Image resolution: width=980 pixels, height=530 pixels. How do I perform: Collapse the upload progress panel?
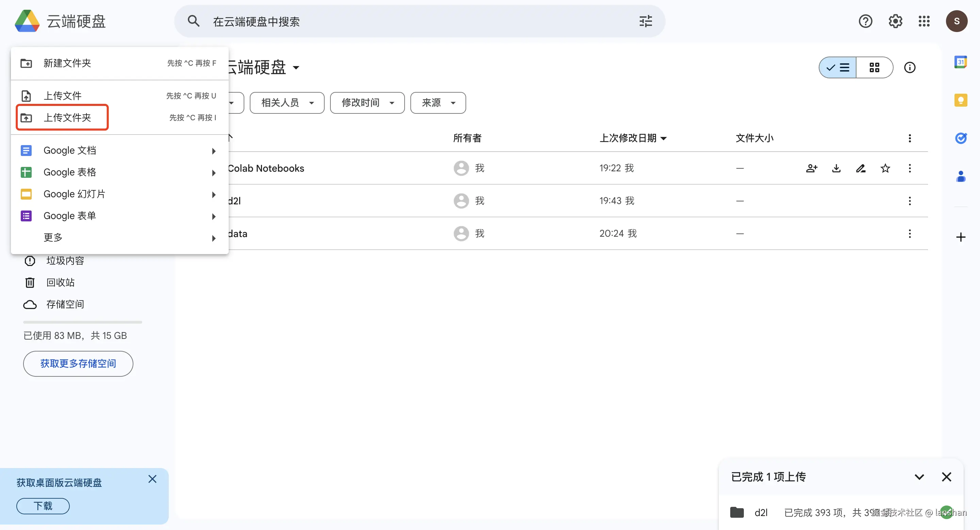coord(919,477)
